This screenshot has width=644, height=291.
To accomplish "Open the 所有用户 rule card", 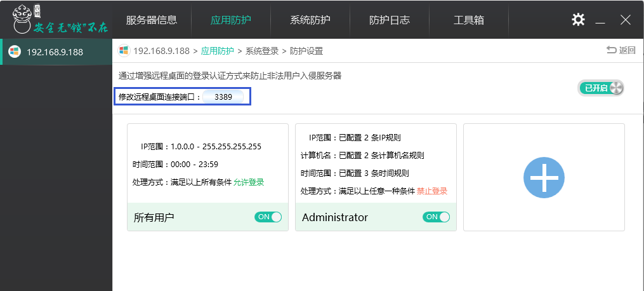I will (x=208, y=177).
